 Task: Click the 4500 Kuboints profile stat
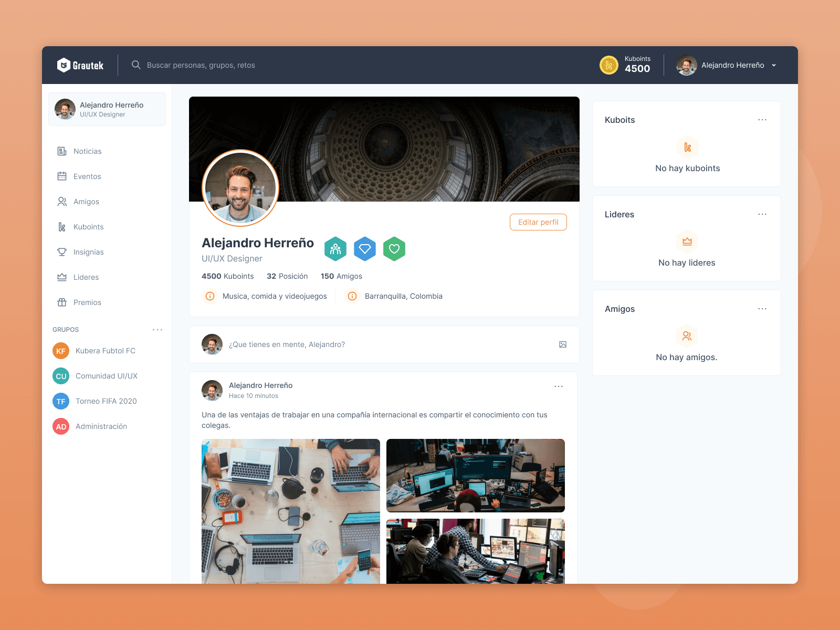pyautogui.click(x=228, y=276)
